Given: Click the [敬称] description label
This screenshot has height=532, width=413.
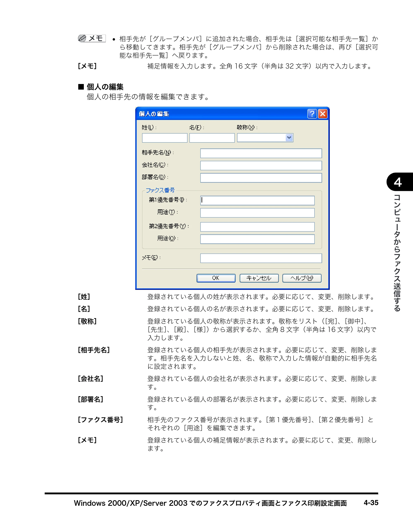Looking at the screenshot, I should click(x=87, y=321).
